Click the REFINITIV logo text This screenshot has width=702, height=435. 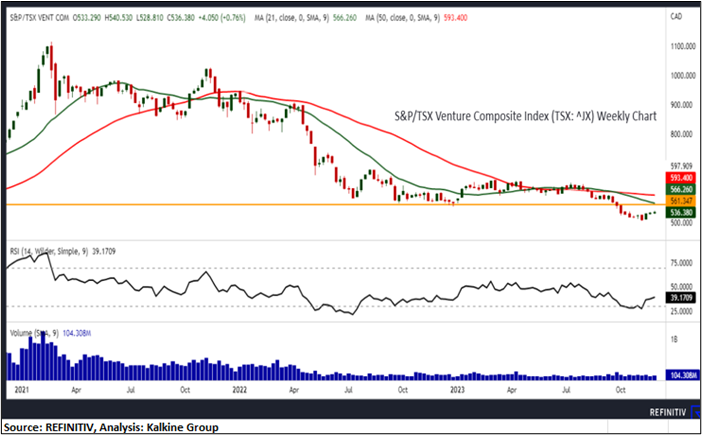[x=669, y=413]
